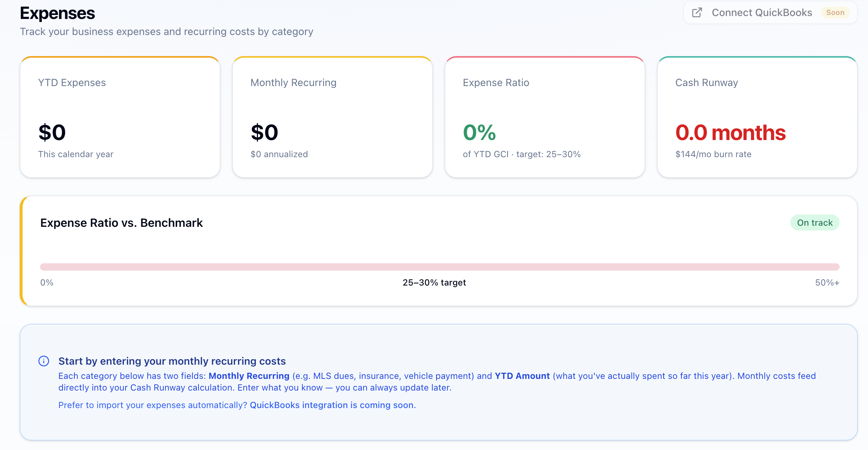Image resolution: width=868 pixels, height=450 pixels.
Task: Click the On track status badge
Action: click(814, 223)
